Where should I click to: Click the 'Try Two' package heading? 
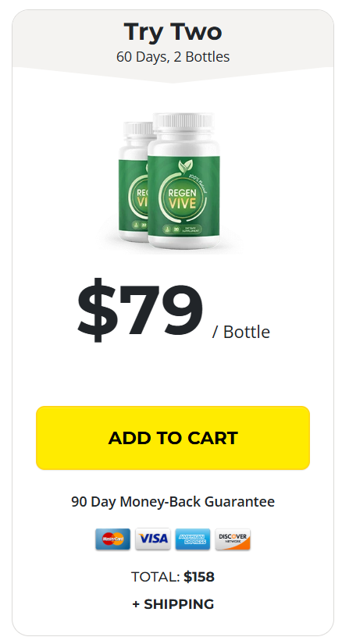pos(173,32)
